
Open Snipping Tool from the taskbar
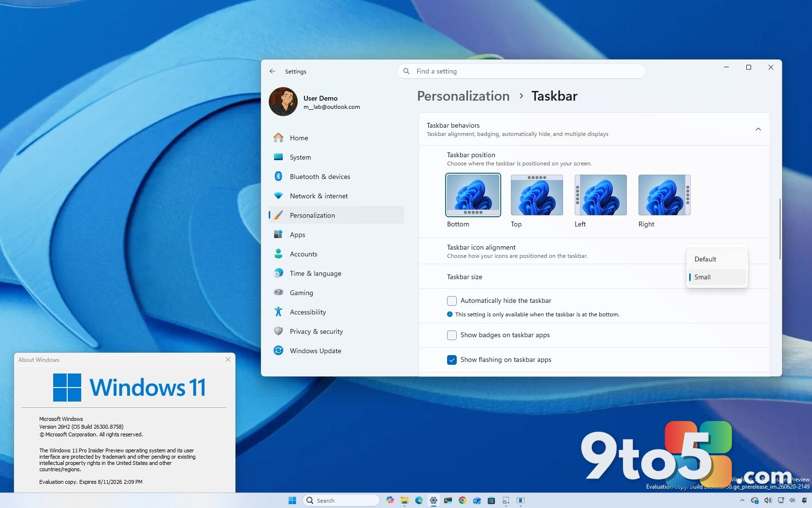[x=506, y=500]
